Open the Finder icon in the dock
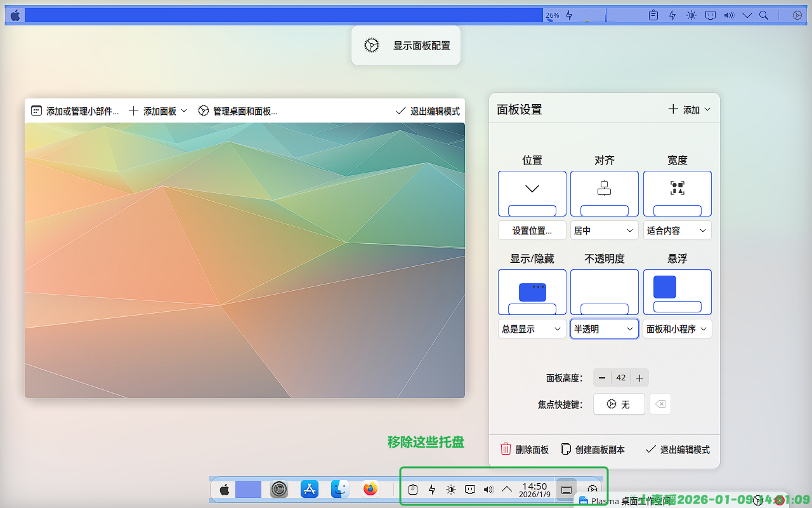 coord(340,489)
